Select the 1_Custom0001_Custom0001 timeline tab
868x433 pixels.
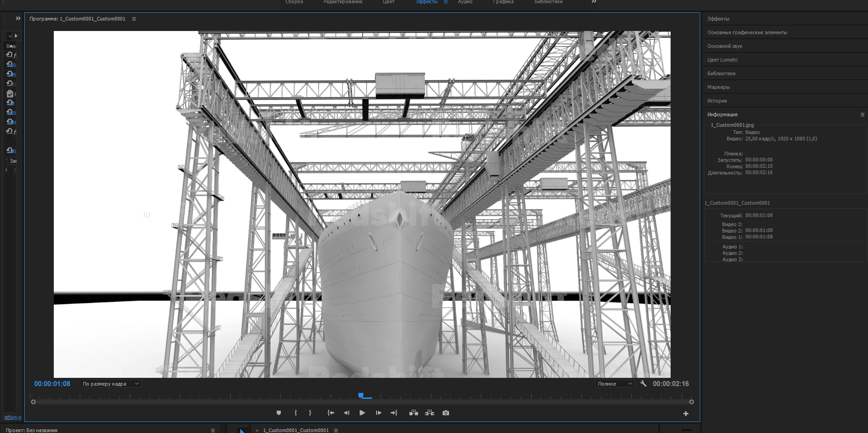(x=295, y=430)
